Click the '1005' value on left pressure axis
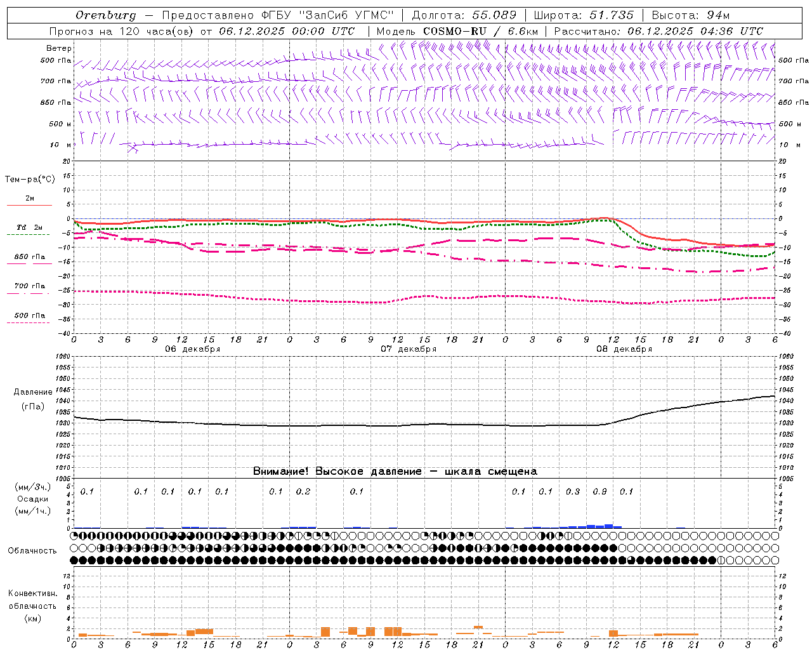This screenshot has width=812, height=650. [62, 479]
